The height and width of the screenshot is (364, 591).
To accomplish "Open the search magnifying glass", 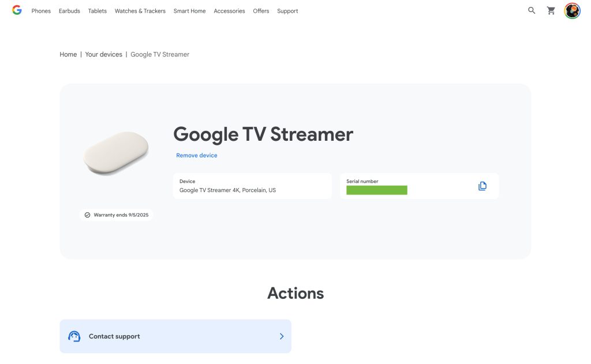I will (531, 10).
